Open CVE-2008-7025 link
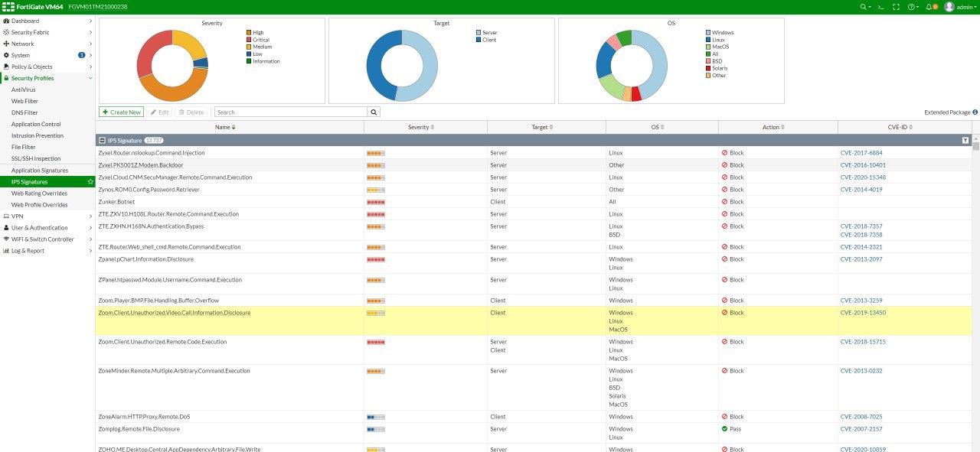The height and width of the screenshot is (452, 980). [861, 417]
